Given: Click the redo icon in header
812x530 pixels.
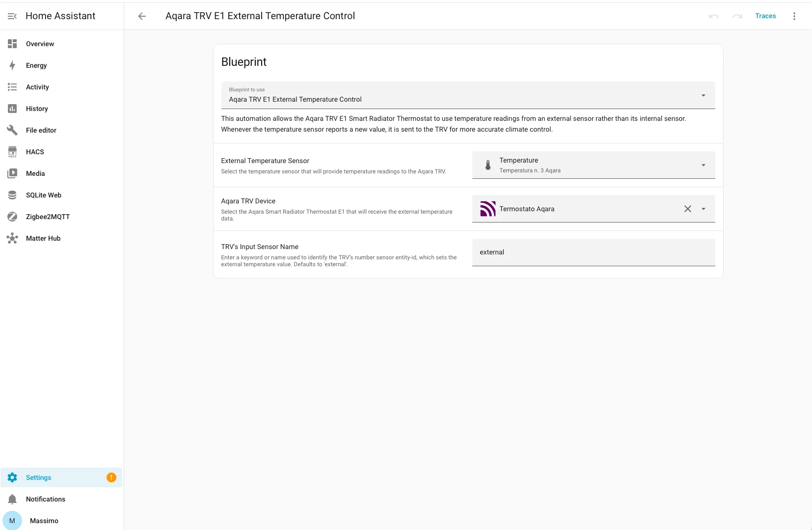Looking at the screenshot, I should [737, 16].
